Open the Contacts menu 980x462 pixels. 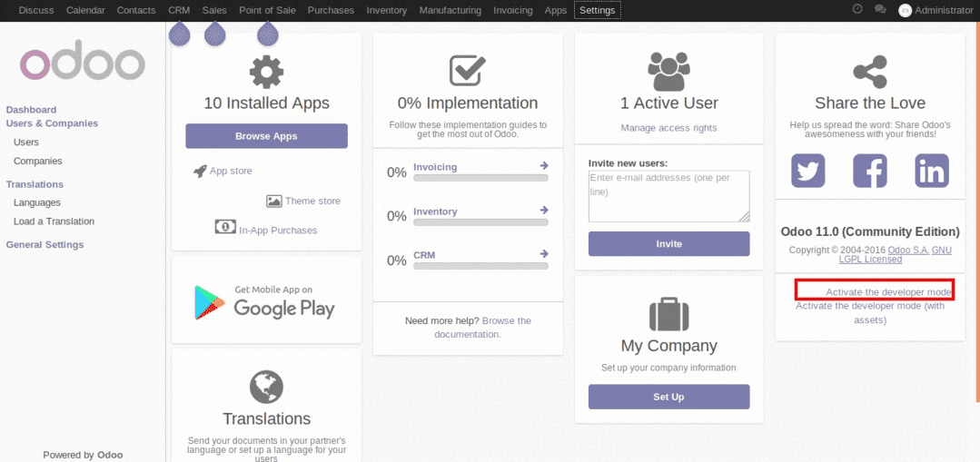point(136,10)
